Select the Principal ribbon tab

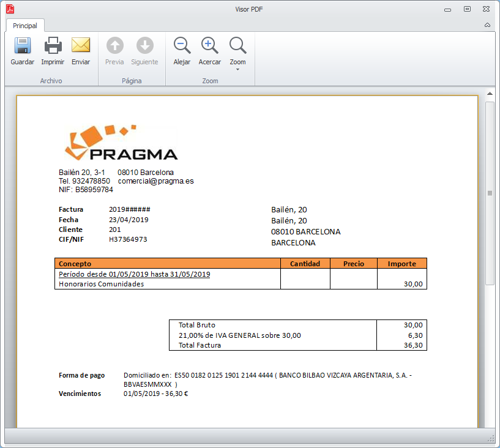pyautogui.click(x=25, y=26)
